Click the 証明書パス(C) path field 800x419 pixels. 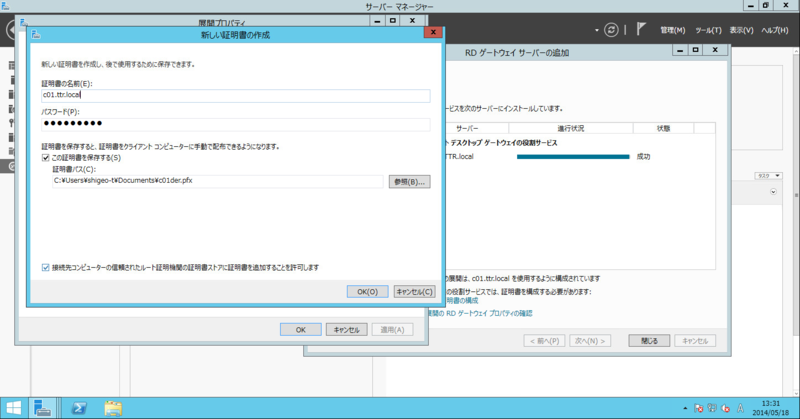217,181
